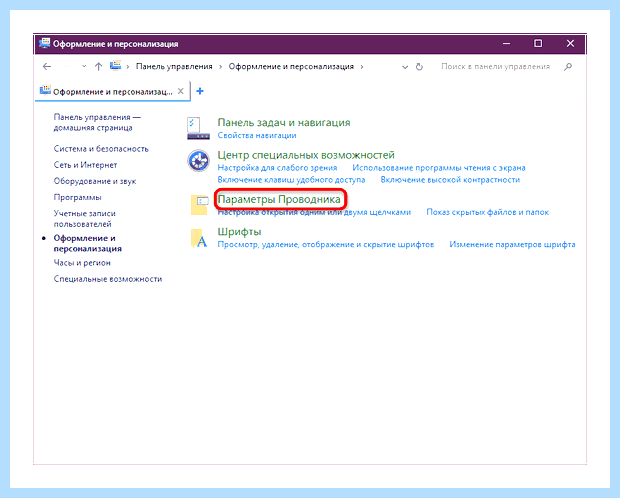Open Включение клавиш удобного доступа
The width and height of the screenshot is (620, 498).
[x=291, y=180]
